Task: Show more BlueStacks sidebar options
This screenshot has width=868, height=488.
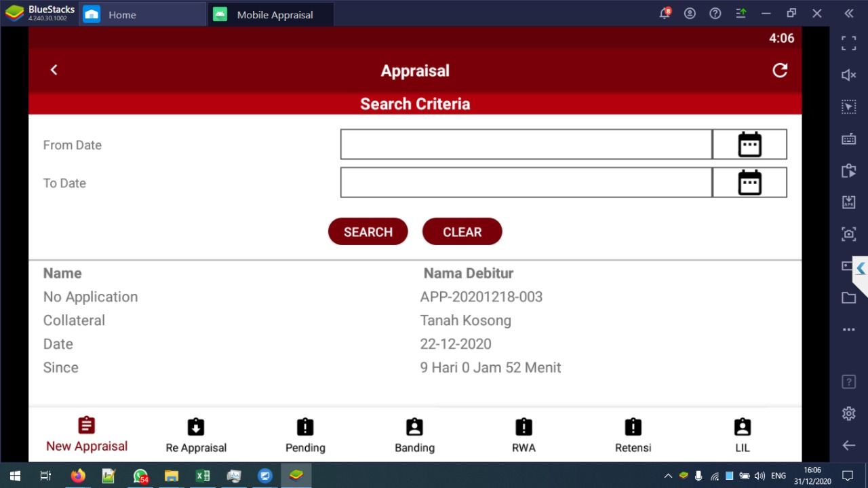Action: (848, 330)
